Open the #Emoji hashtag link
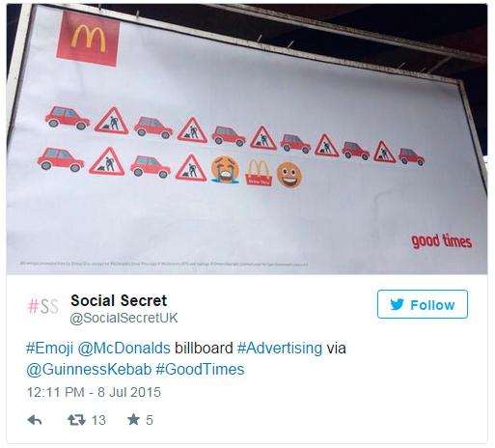 pyautogui.click(x=49, y=349)
